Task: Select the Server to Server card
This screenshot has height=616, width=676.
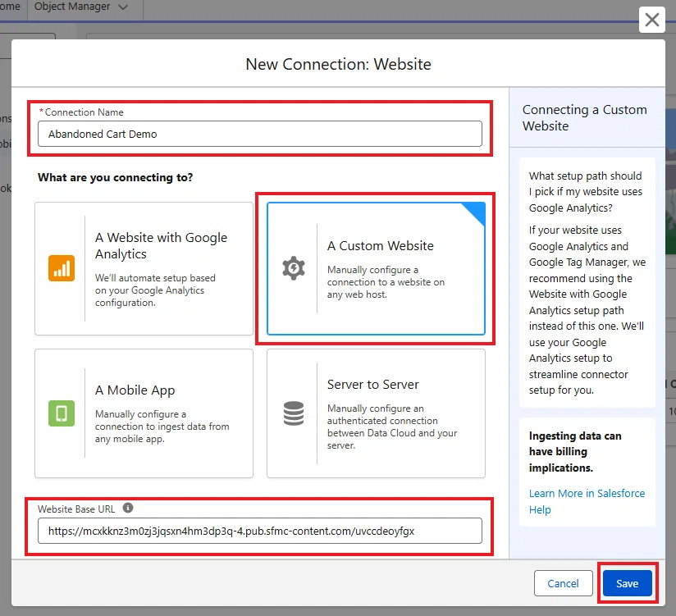Action: tap(376, 413)
